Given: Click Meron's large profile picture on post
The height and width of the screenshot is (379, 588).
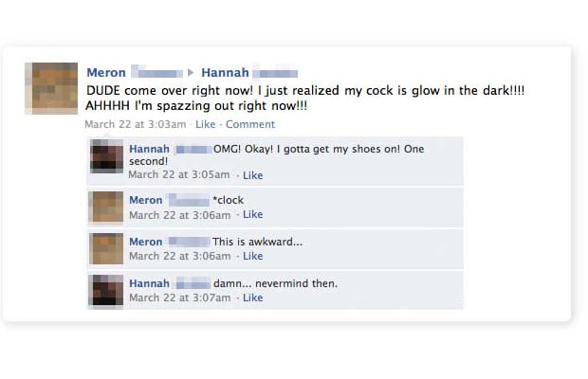Looking at the screenshot, I should [x=51, y=88].
